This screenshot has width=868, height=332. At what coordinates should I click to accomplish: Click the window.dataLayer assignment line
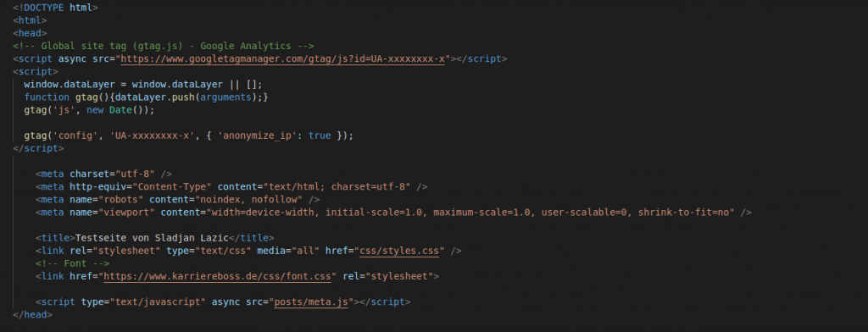pos(142,84)
